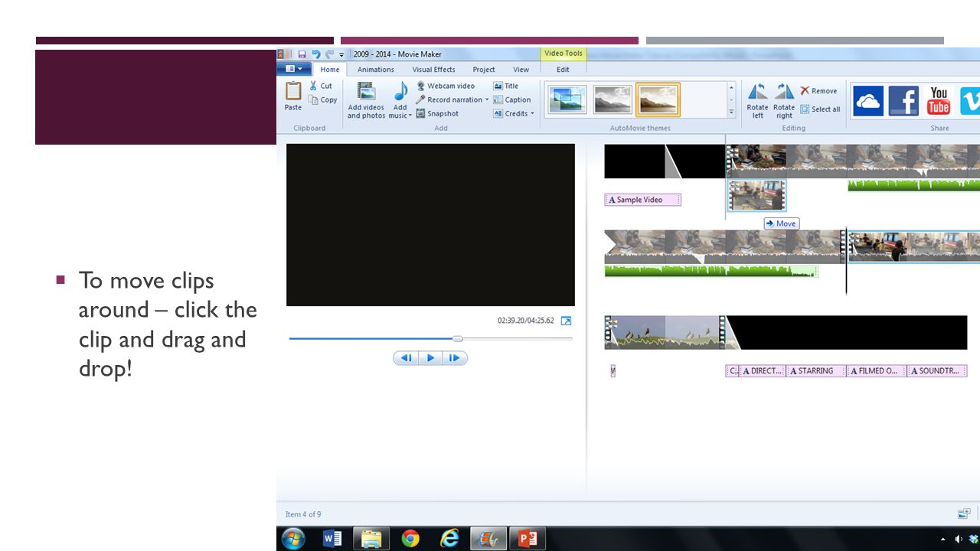
Task: Share movie to OneDrive
Action: pyautogui.click(x=868, y=101)
